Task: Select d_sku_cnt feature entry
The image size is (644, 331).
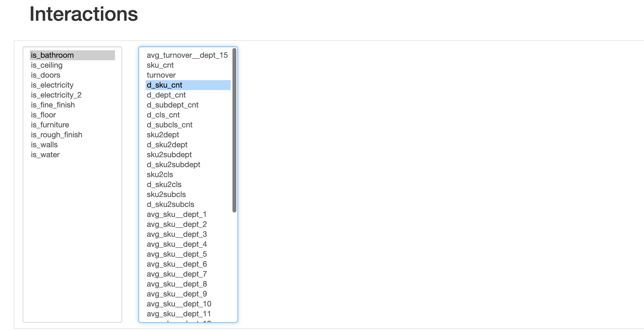Action: pos(164,85)
